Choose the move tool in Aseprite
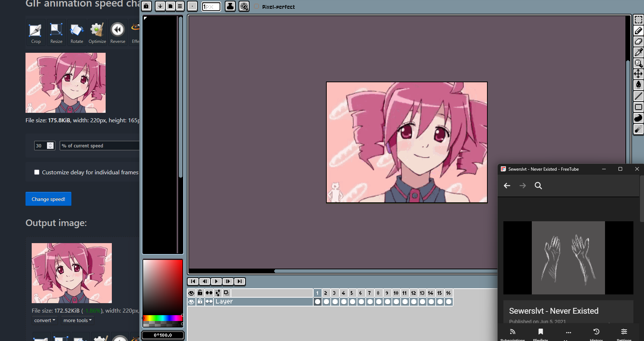This screenshot has width=644, height=341. 639,74
